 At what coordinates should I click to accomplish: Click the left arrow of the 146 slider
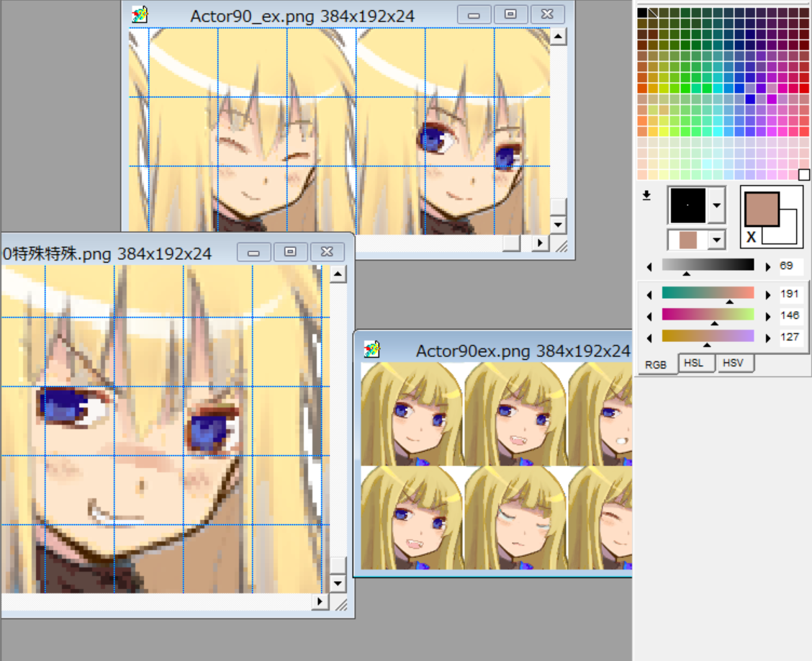(x=649, y=317)
